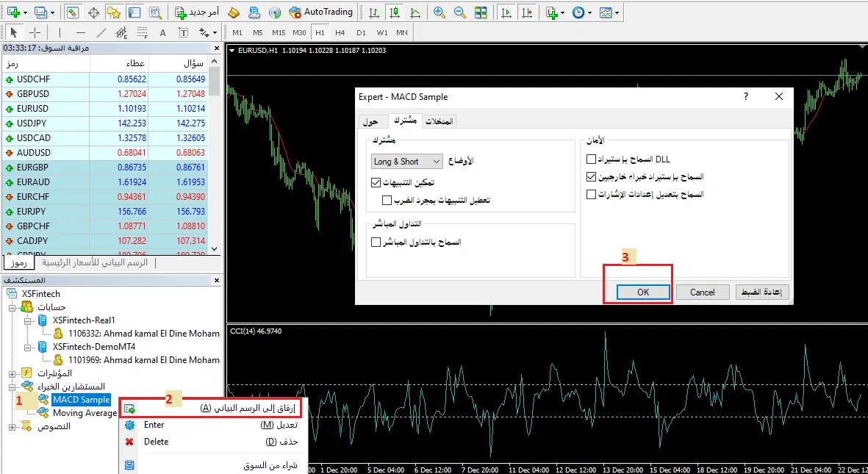The height and width of the screenshot is (474, 868).
Task: Open the VPS cloud server icon
Action: [254, 12]
